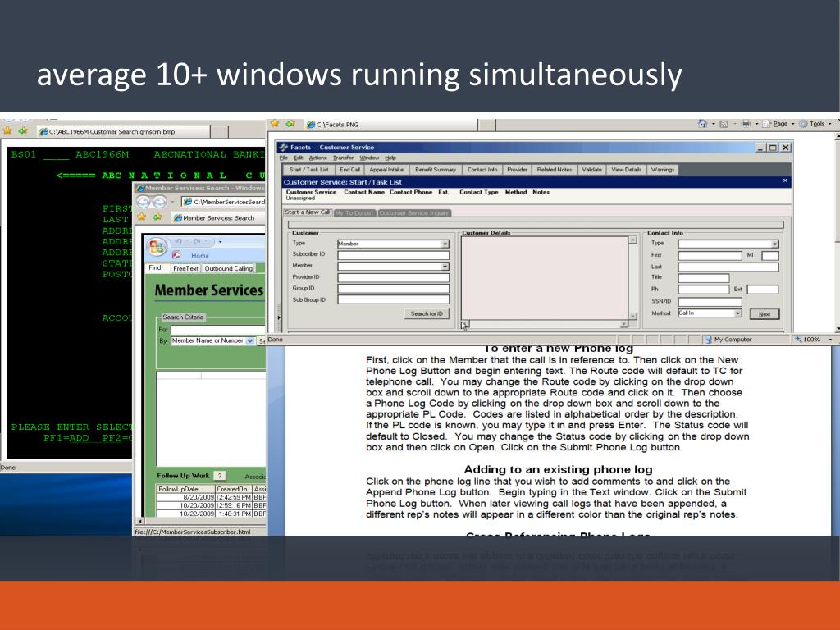Click the Contact Info toolbar button
The height and width of the screenshot is (630, 840).
point(482,169)
